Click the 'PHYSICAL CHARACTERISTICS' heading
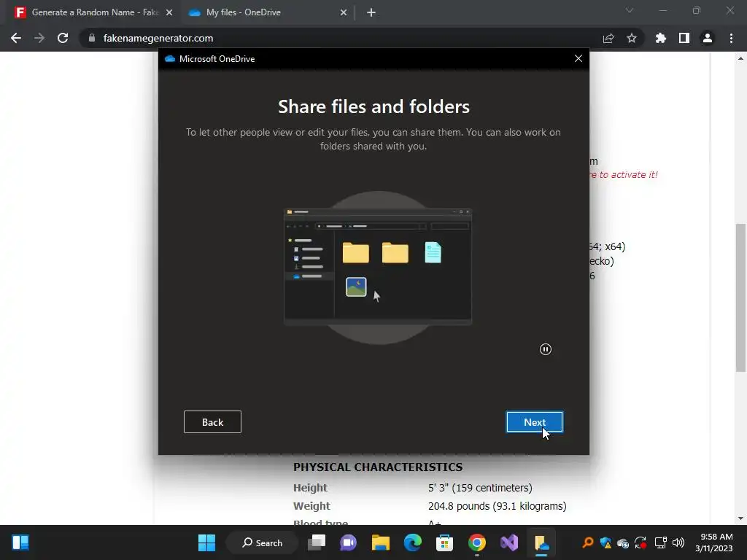 coord(378,467)
